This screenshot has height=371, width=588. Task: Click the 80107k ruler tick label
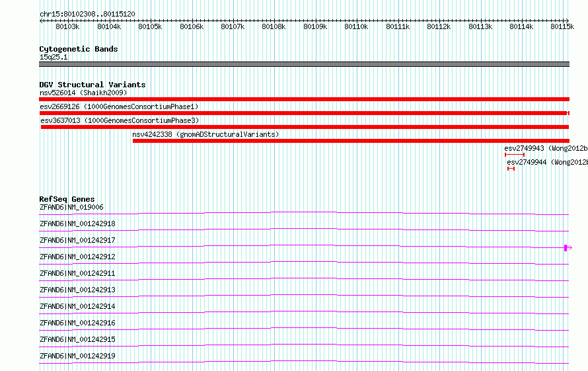[233, 26]
